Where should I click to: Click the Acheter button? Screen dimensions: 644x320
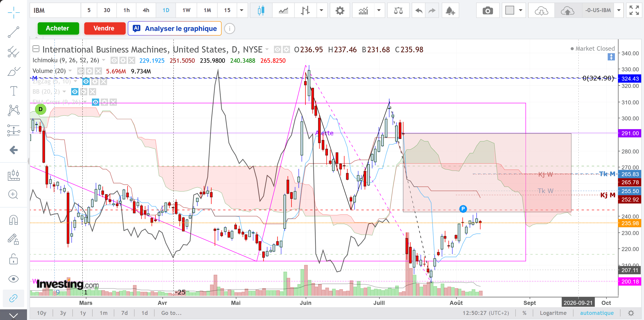tap(58, 28)
